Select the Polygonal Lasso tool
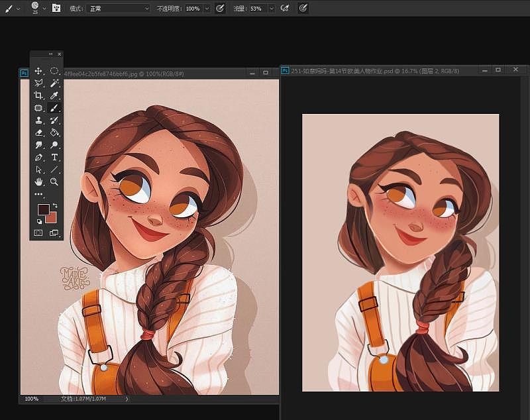 (x=38, y=83)
